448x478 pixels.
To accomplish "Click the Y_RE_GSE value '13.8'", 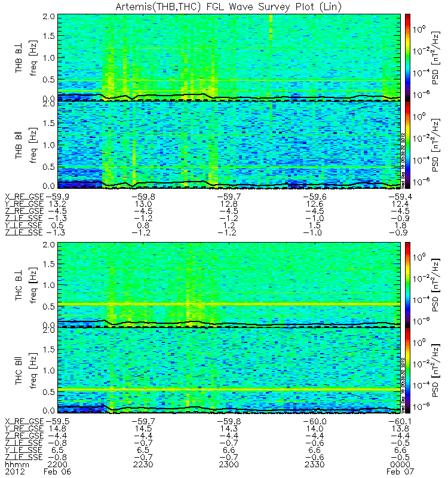I will 400,428.
